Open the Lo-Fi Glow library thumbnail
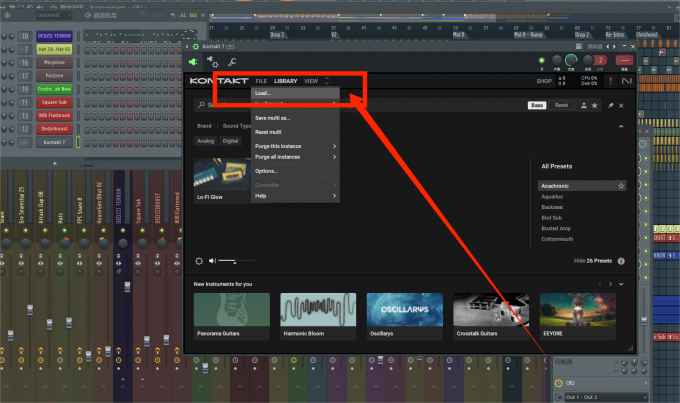 click(x=222, y=174)
